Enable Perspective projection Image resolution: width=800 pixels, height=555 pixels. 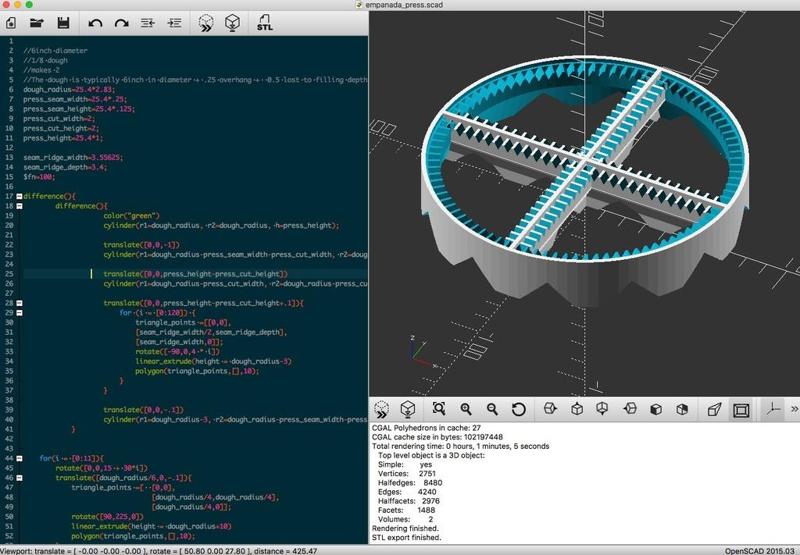[x=714, y=409]
